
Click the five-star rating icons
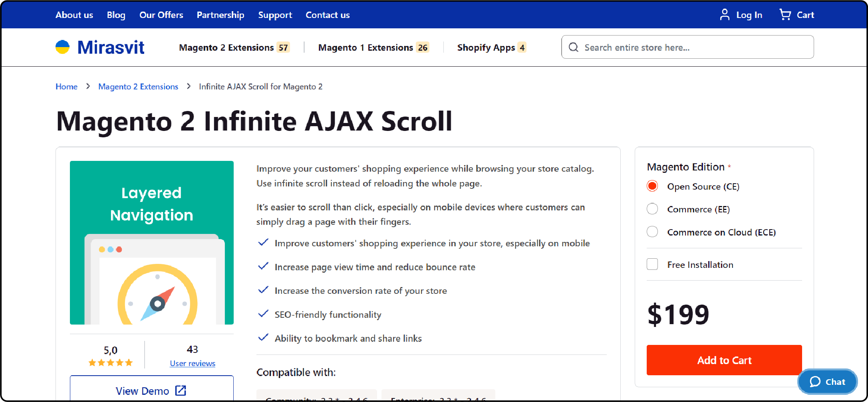pos(111,362)
